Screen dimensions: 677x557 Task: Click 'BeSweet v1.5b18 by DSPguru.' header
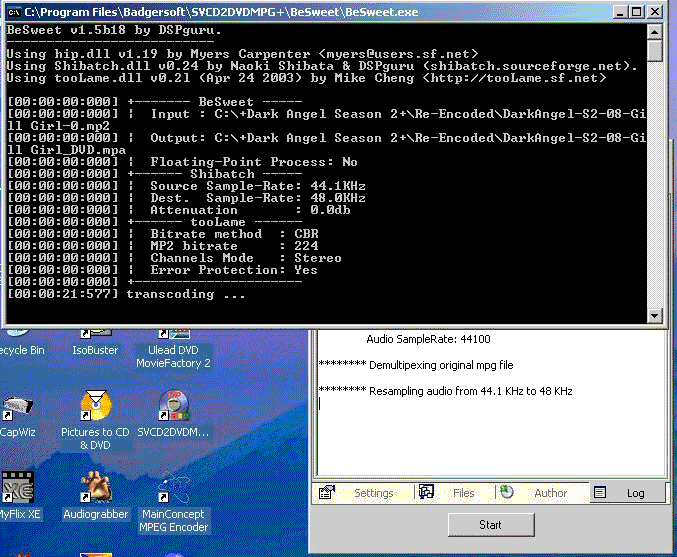coord(114,30)
